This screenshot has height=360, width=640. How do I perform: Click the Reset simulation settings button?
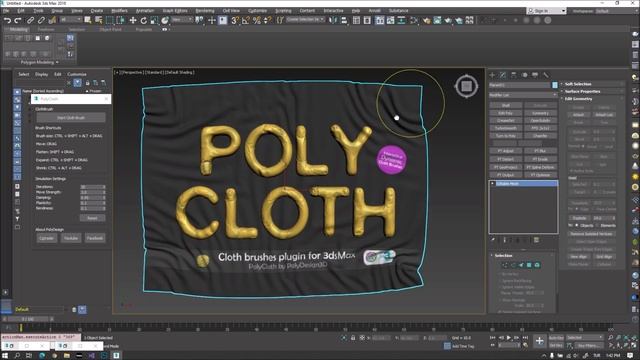pos(92,218)
